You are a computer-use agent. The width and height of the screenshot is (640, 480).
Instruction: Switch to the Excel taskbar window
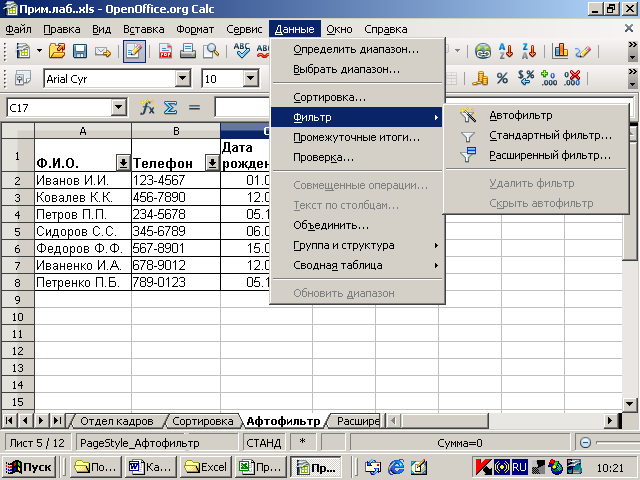(x=206, y=467)
